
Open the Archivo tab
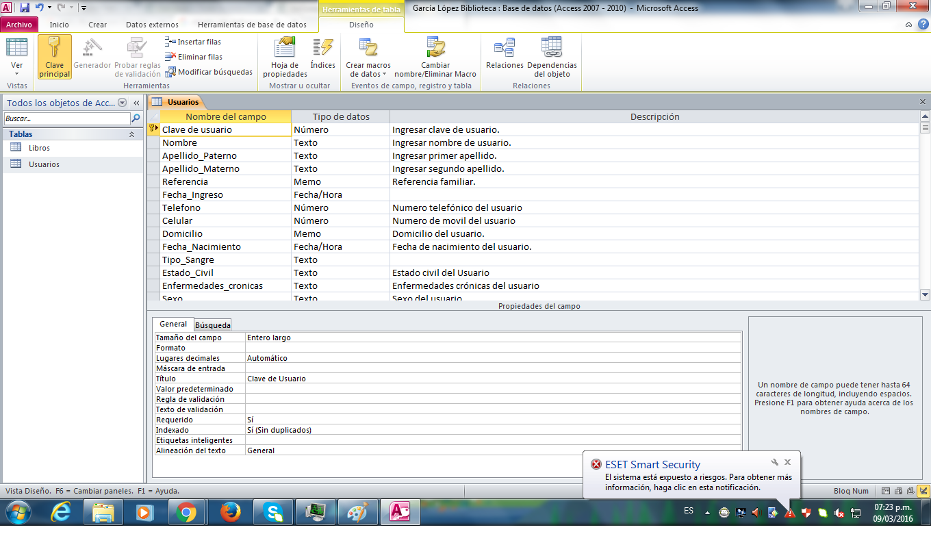[x=19, y=25]
